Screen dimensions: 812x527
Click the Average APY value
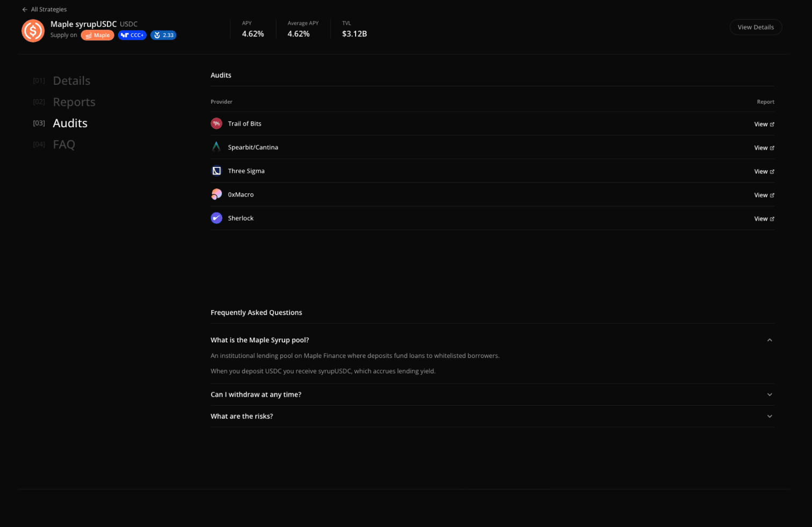[x=299, y=34]
